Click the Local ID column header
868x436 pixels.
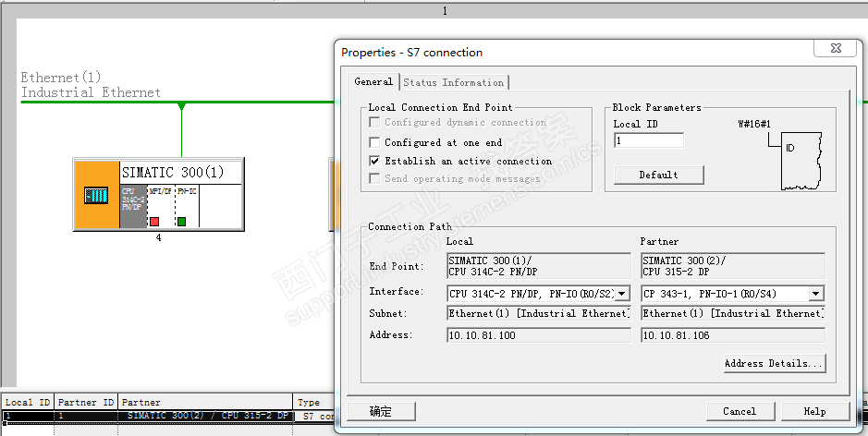pyautogui.click(x=27, y=402)
